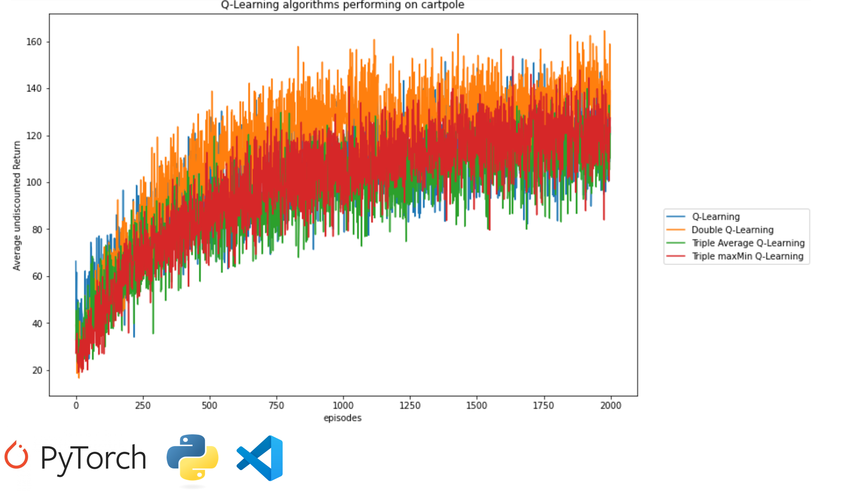Click the Q-Learning legend label
This screenshot has width=868, height=493.
716,217
